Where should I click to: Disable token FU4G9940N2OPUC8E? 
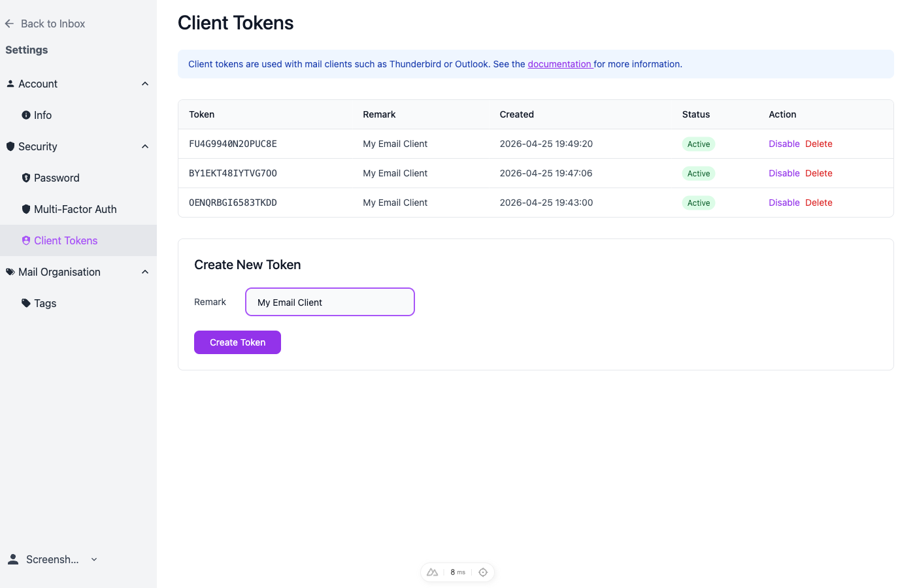[x=784, y=144]
